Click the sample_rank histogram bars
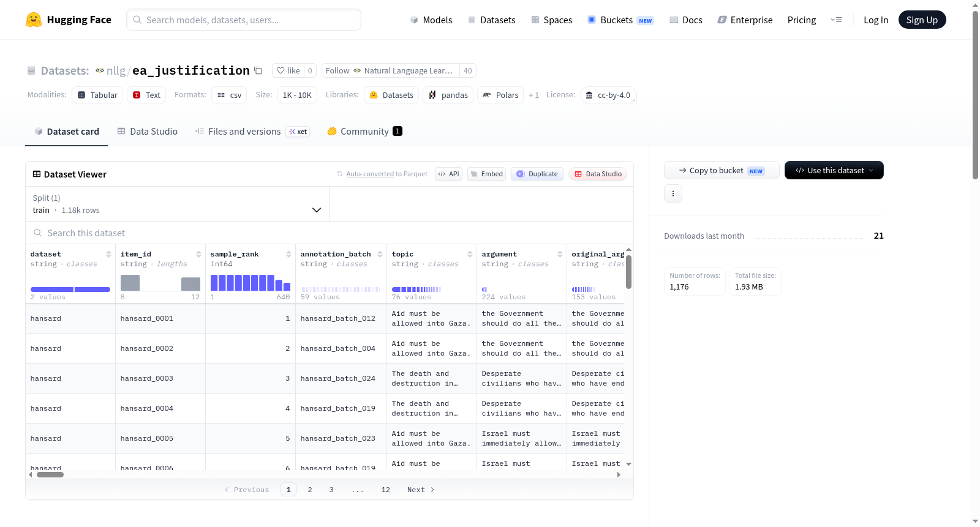Viewport: 980px width, 527px height. 251,282
